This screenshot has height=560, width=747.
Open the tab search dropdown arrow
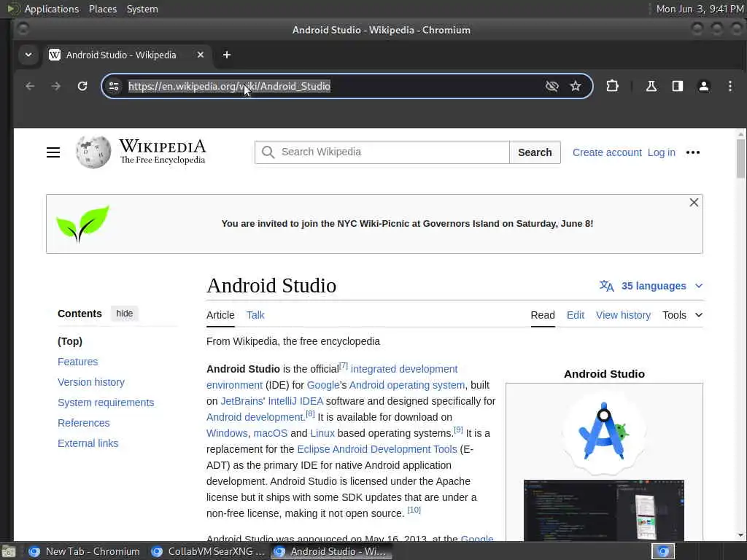[x=28, y=55]
